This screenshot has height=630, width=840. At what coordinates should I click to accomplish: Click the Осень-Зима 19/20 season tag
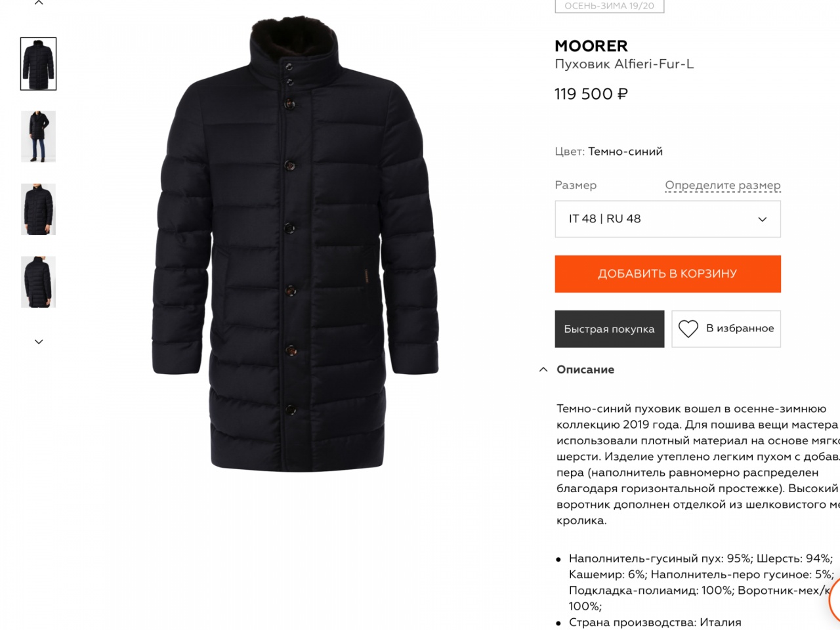(609, 6)
